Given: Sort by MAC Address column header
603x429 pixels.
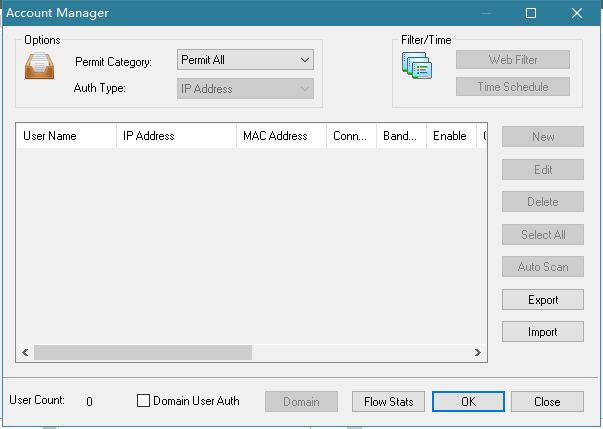Looking at the screenshot, I should pyautogui.click(x=282, y=136).
